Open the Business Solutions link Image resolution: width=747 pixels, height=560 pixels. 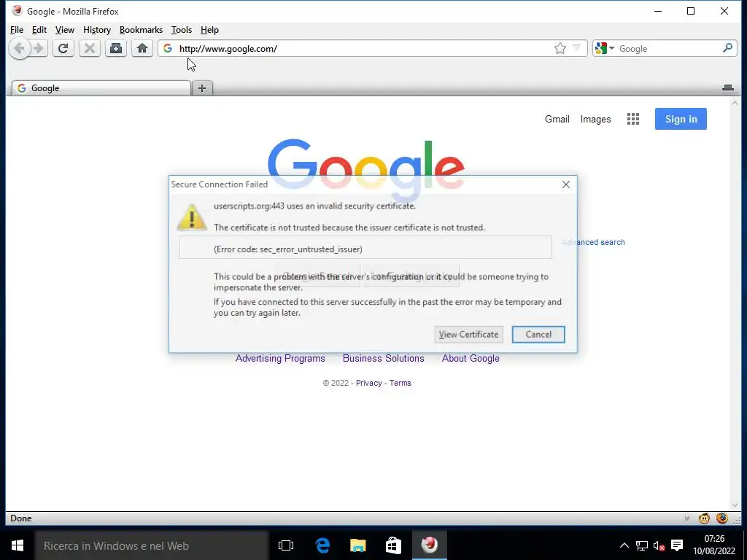pyautogui.click(x=384, y=358)
